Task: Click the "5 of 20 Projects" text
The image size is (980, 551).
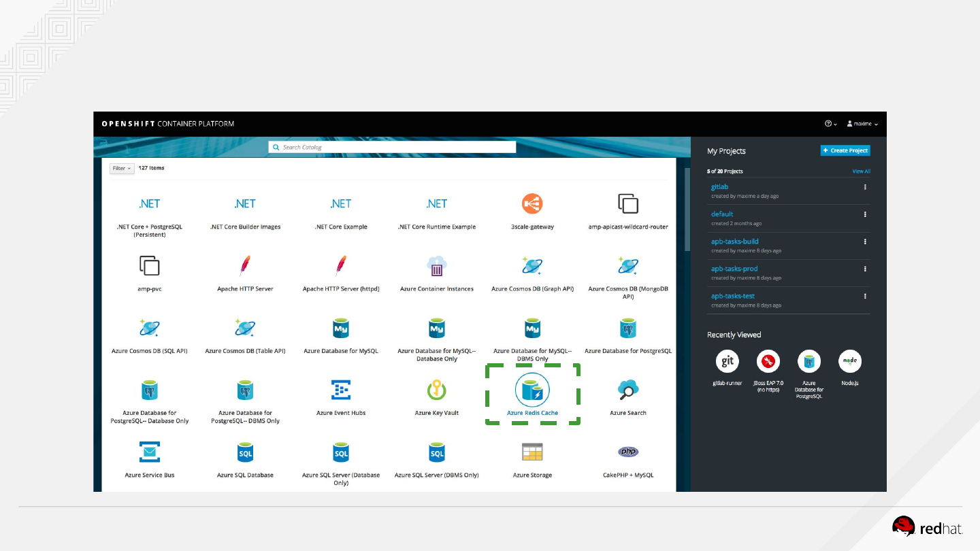Action: [x=725, y=171]
